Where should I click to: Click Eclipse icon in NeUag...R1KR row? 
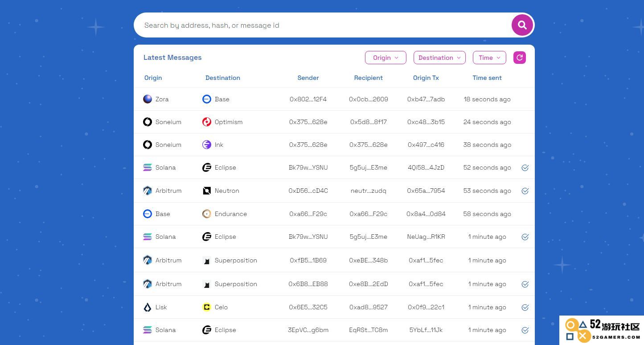(207, 237)
